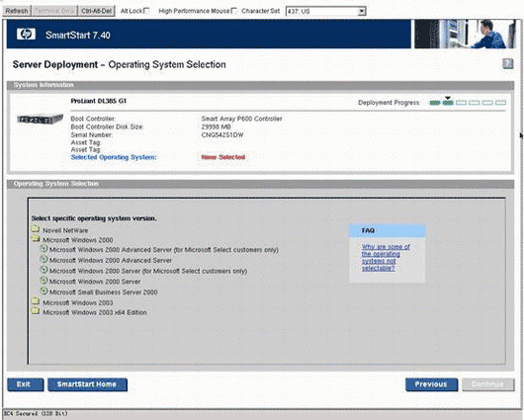The image size is (524, 420).
Task: Select Microsoft Small Business Server 2000
Action: click(103, 293)
